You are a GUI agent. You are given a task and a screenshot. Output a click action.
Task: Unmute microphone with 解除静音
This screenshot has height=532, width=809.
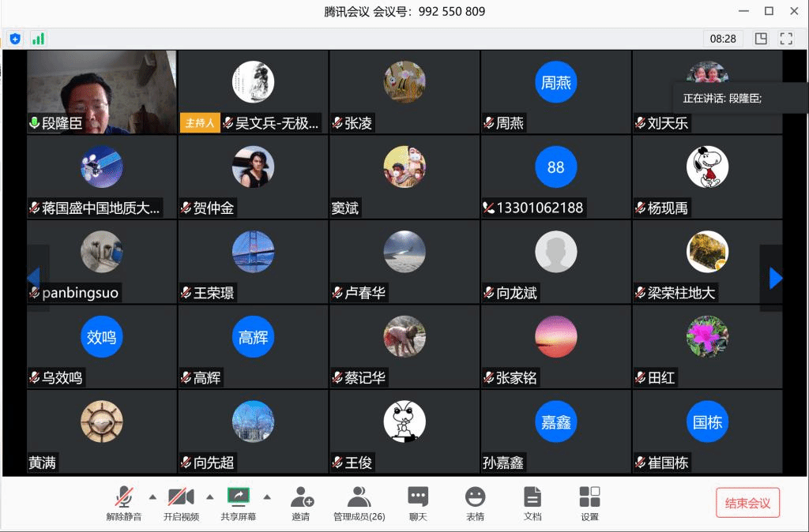click(124, 504)
